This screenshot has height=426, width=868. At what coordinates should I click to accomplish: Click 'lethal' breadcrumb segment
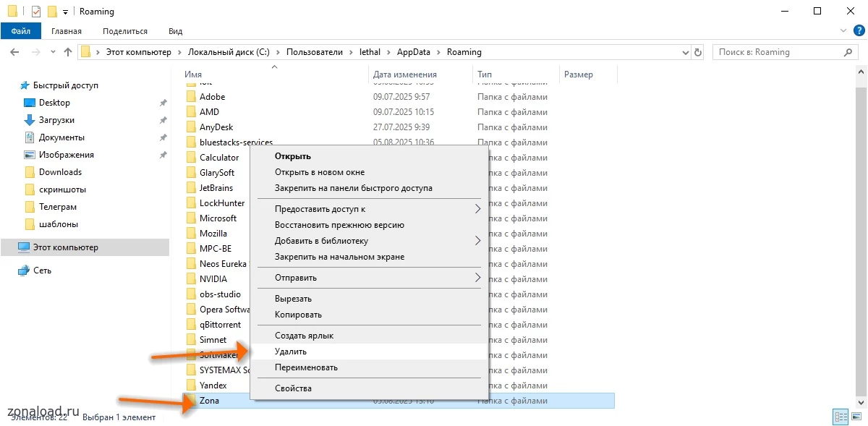370,52
